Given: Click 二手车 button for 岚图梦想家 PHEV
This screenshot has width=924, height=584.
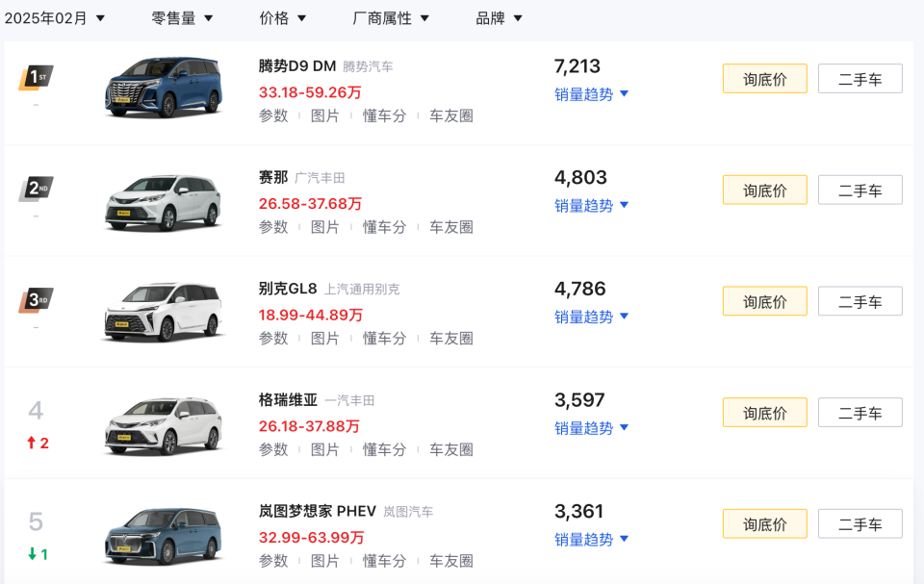Looking at the screenshot, I should click(860, 523).
